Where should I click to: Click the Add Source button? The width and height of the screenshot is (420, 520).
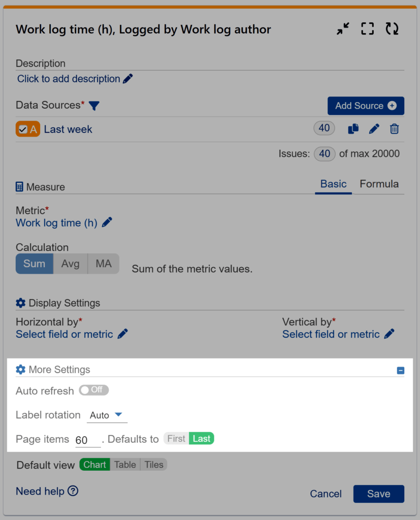tap(366, 106)
